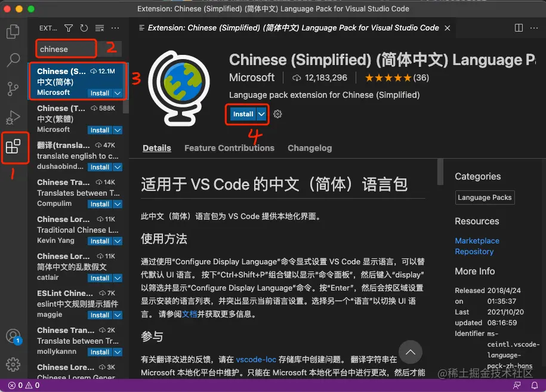
Task: Open editor More Actions ellipsis
Action: pos(534,28)
